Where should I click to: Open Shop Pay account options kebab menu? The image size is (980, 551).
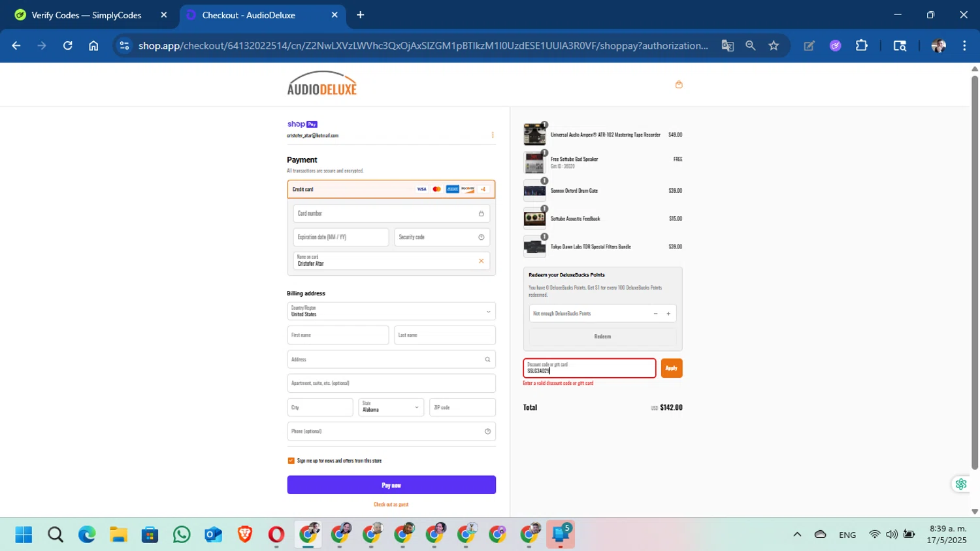point(493,135)
